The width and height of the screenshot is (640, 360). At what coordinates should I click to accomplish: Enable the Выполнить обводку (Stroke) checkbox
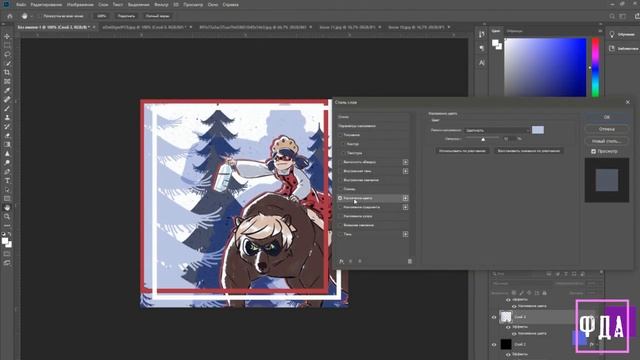(x=340, y=162)
